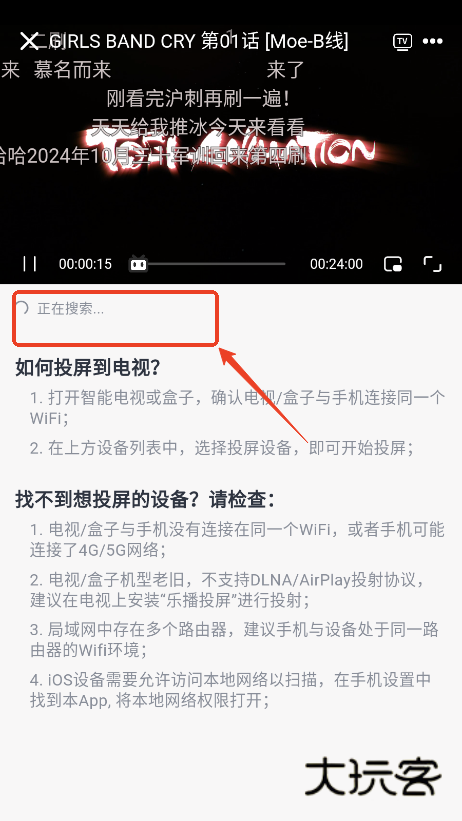The width and height of the screenshot is (462, 821).
Task: Switch to picture-in-picture mode
Action: click(x=392, y=264)
